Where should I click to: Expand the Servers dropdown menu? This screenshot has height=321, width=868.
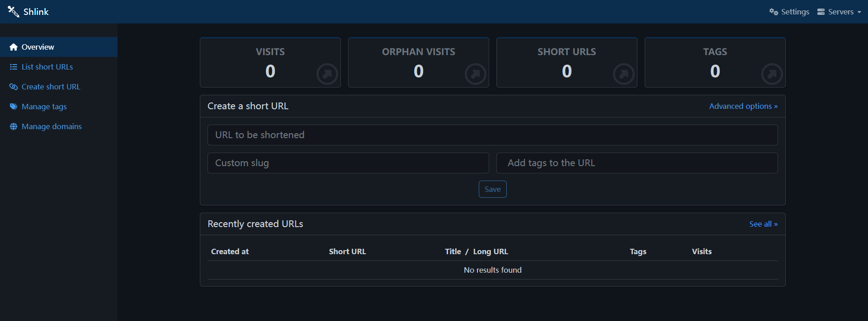[839, 12]
